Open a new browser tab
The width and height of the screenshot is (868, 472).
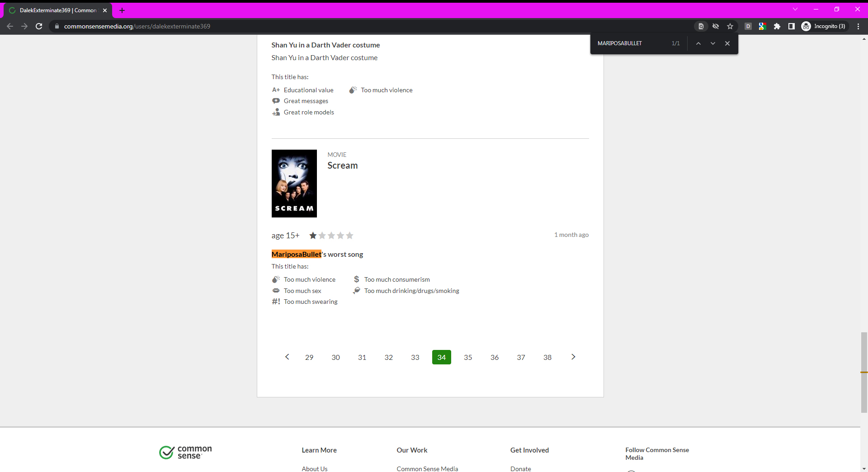click(x=122, y=10)
